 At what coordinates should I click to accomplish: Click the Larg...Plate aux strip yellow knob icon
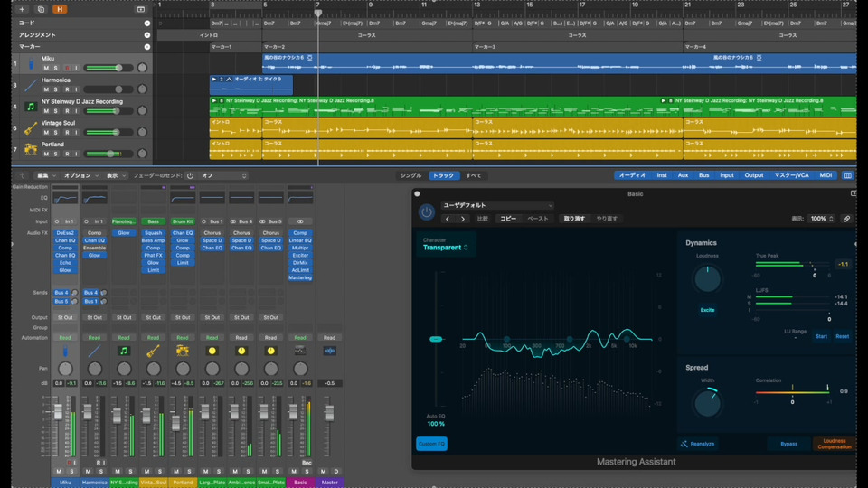(212, 351)
